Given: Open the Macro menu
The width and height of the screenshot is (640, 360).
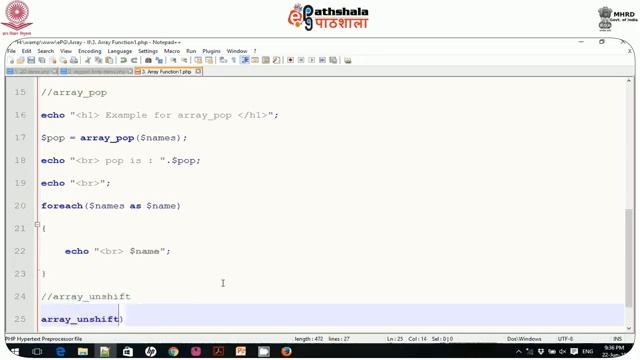Looking at the screenshot, I should 172,51.
